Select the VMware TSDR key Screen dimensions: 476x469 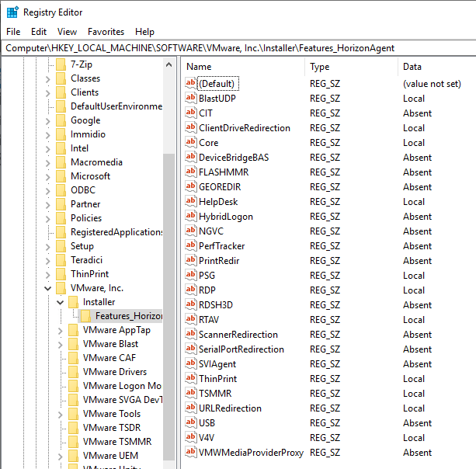click(x=112, y=428)
